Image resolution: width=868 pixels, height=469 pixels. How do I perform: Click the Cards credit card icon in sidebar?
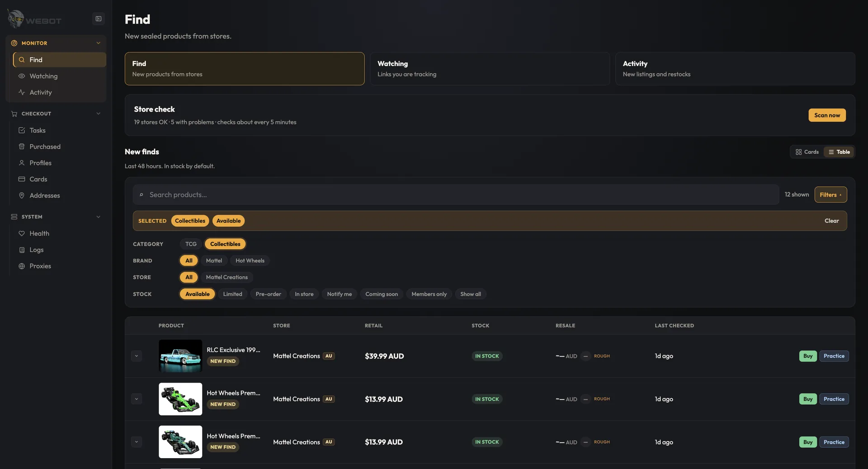(22, 179)
